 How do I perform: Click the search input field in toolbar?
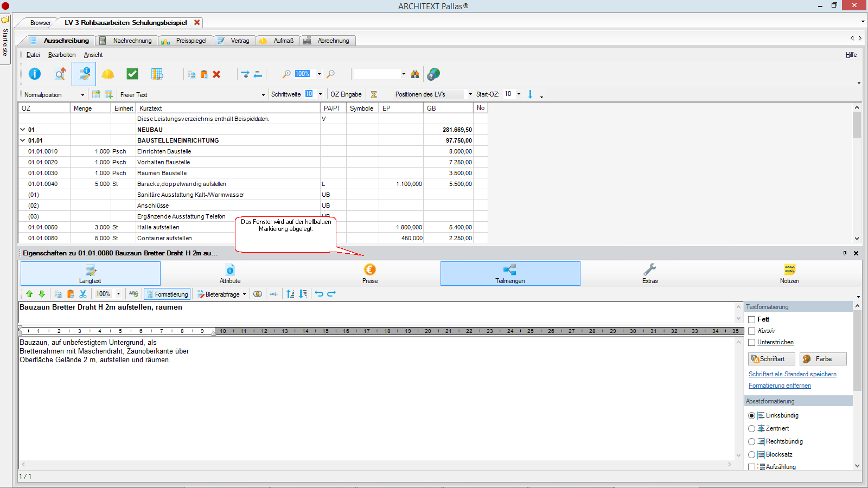(378, 74)
